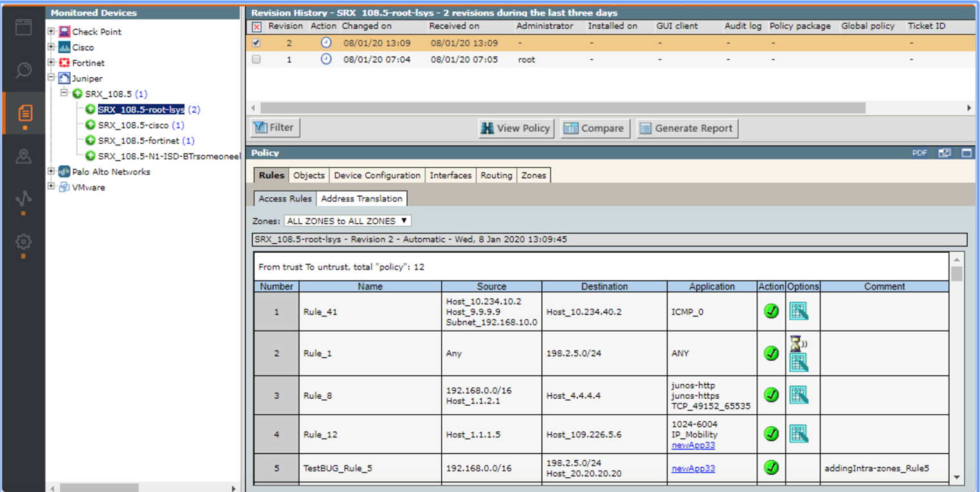Click the hourglass icon on Rule_1 row

pos(799,343)
